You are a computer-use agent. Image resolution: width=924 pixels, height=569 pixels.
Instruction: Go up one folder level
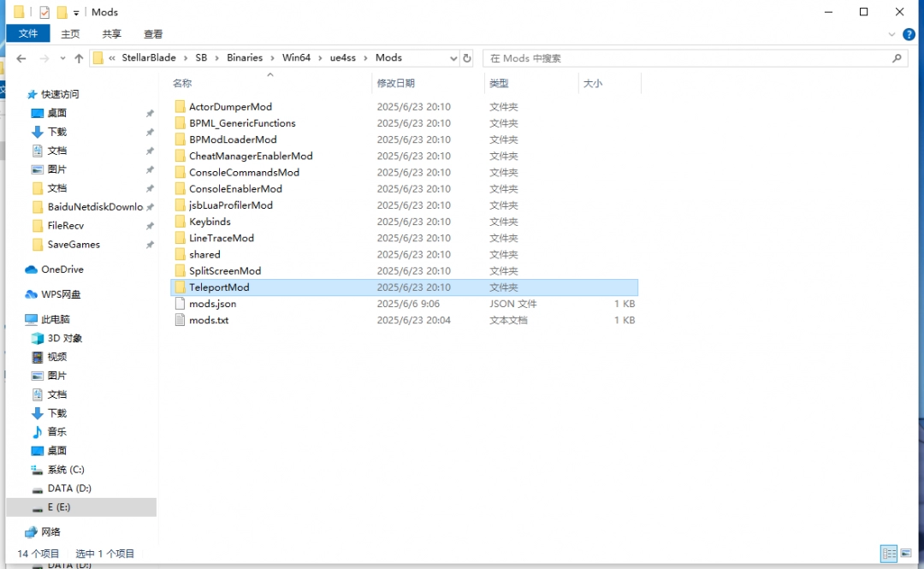tap(79, 58)
